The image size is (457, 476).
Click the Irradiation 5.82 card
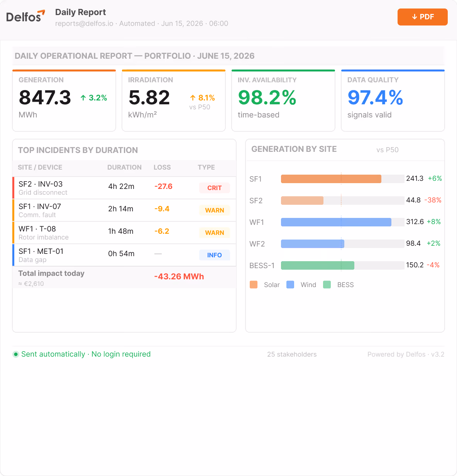tap(174, 100)
